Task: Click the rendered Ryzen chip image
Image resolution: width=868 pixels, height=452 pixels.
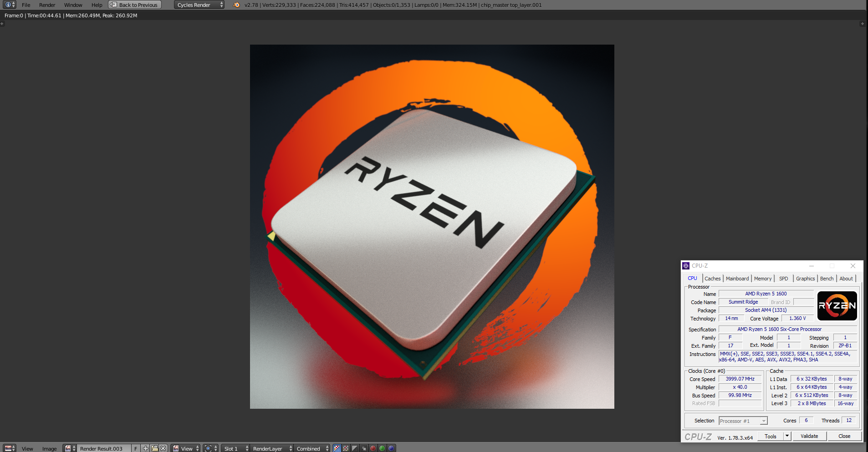Action: click(x=432, y=226)
